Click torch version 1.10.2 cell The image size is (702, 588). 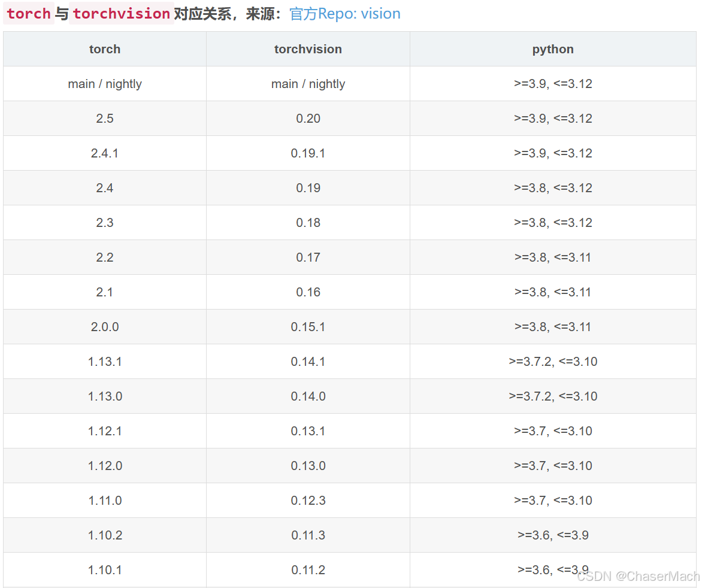[x=105, y=535]
